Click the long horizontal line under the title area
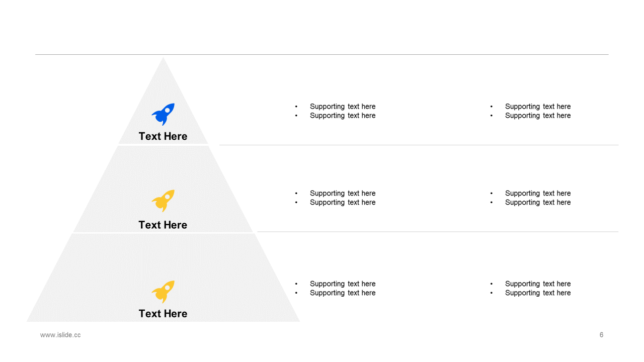 pos(322,54)
